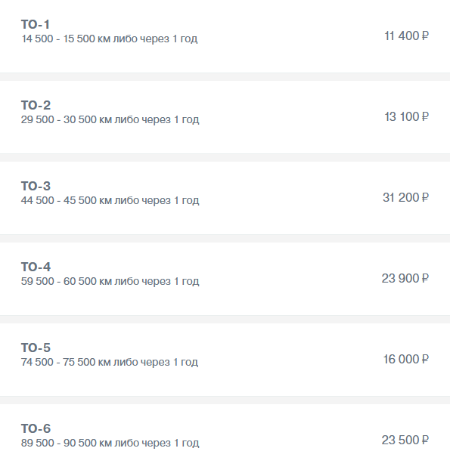Click the ruble sign next to 31 200
This screenshot has height=476, width=450.
click(x=425, y=198)
